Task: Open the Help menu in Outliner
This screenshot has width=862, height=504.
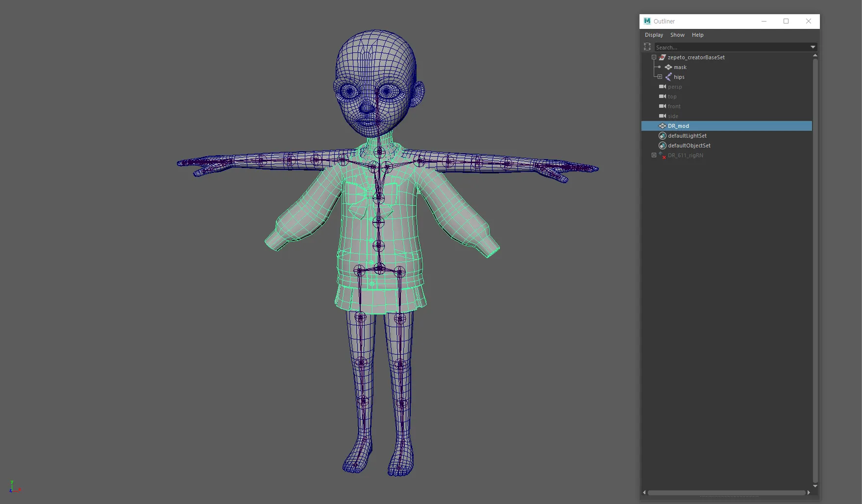Action: pyautogui.click(x=697, y=35)
